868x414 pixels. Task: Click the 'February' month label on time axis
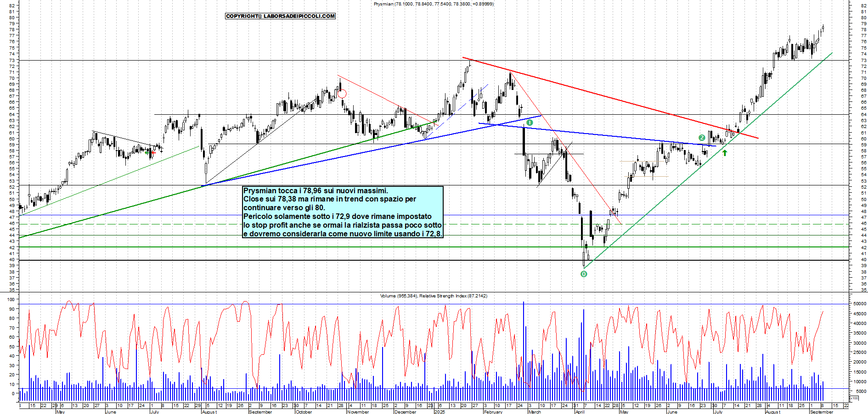click(x=493, y=412)
